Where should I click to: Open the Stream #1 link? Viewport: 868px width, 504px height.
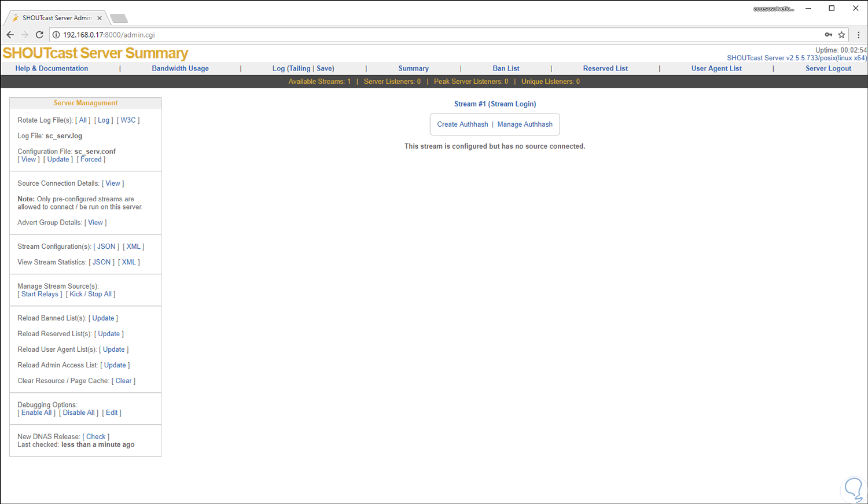pyautogui.click(x=470, y=104)
